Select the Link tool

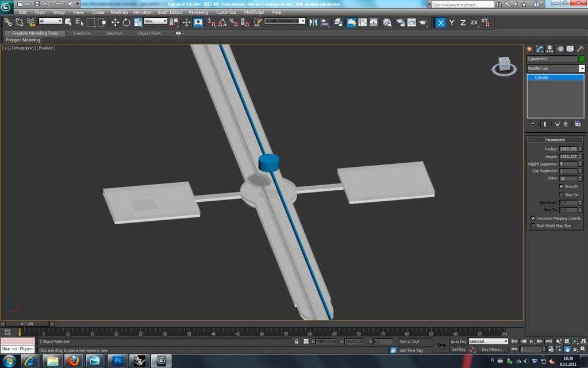pyautogui.click(x=8, y=22)
